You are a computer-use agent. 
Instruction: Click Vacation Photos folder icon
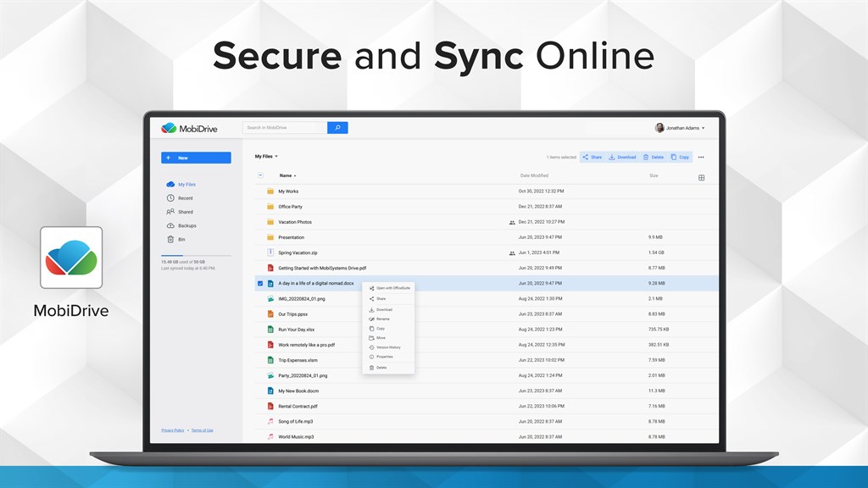270,222
